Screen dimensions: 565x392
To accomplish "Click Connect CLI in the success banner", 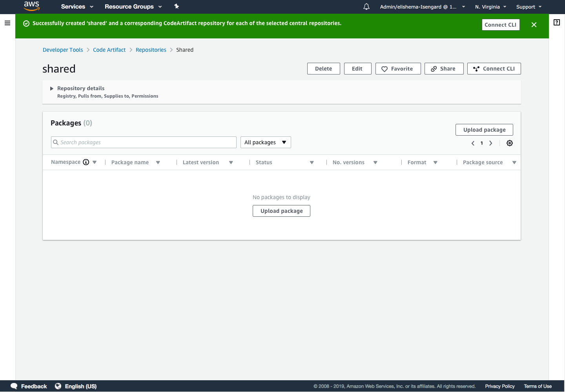I will coord(501,25).
